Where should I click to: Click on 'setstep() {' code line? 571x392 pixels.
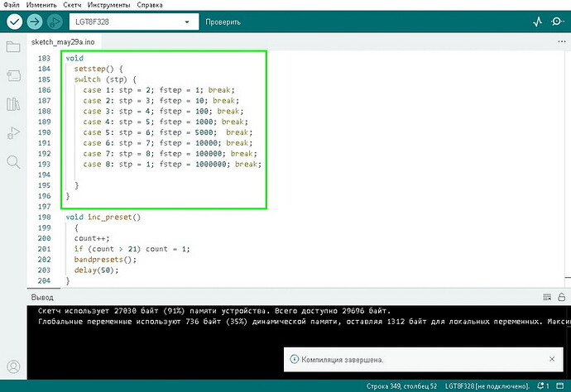pyautogui.click(x=98, y=69)
